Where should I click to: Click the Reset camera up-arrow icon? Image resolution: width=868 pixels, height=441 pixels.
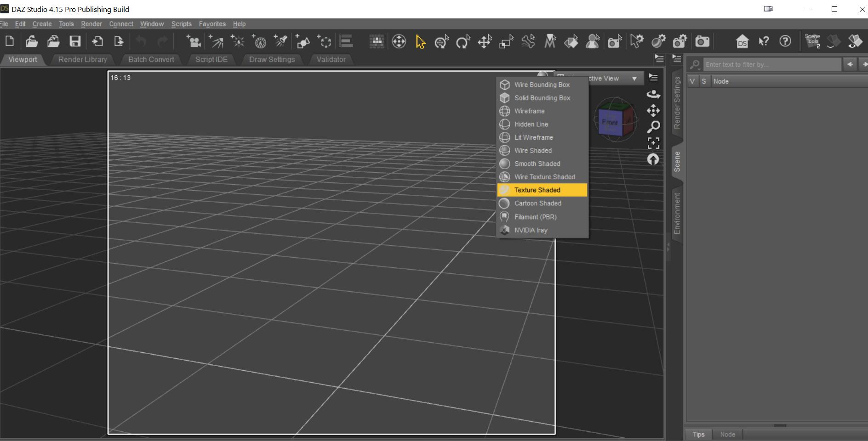pos(653,159)
